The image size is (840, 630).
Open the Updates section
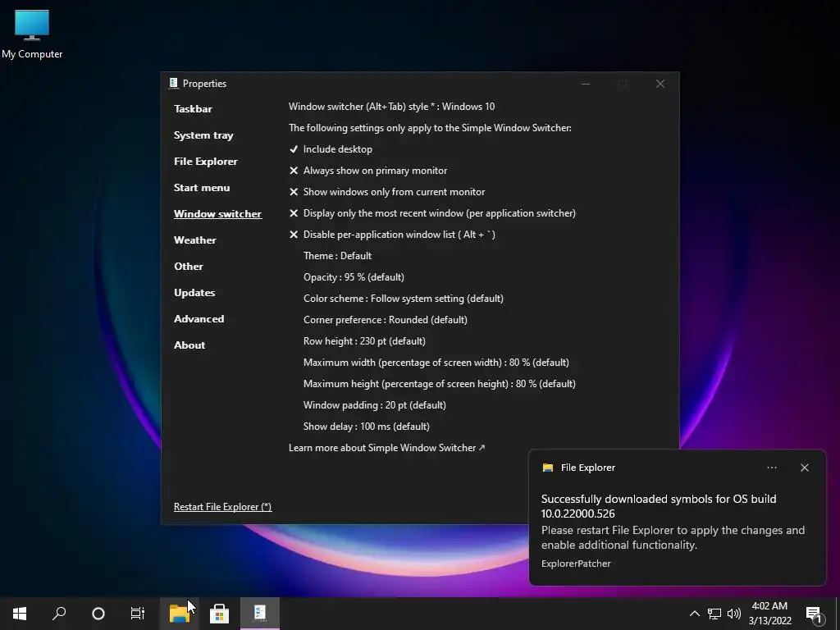194,293
